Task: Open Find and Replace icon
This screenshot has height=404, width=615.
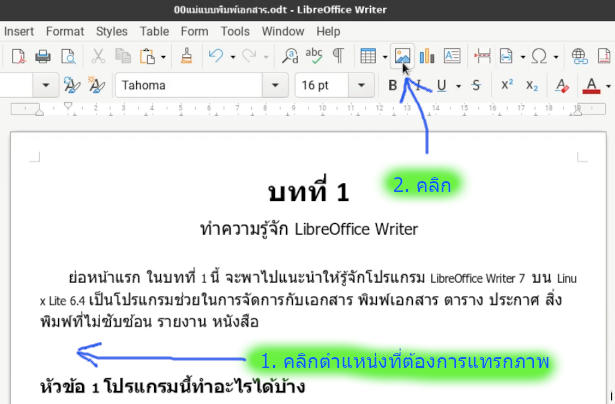Action: (290, 56)
